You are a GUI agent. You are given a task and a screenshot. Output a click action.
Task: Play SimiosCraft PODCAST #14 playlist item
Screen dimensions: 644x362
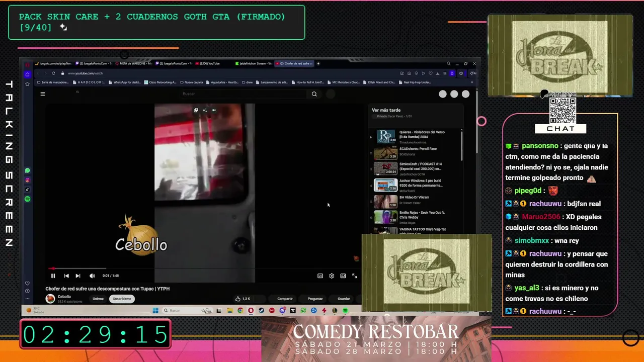[415, 168]
